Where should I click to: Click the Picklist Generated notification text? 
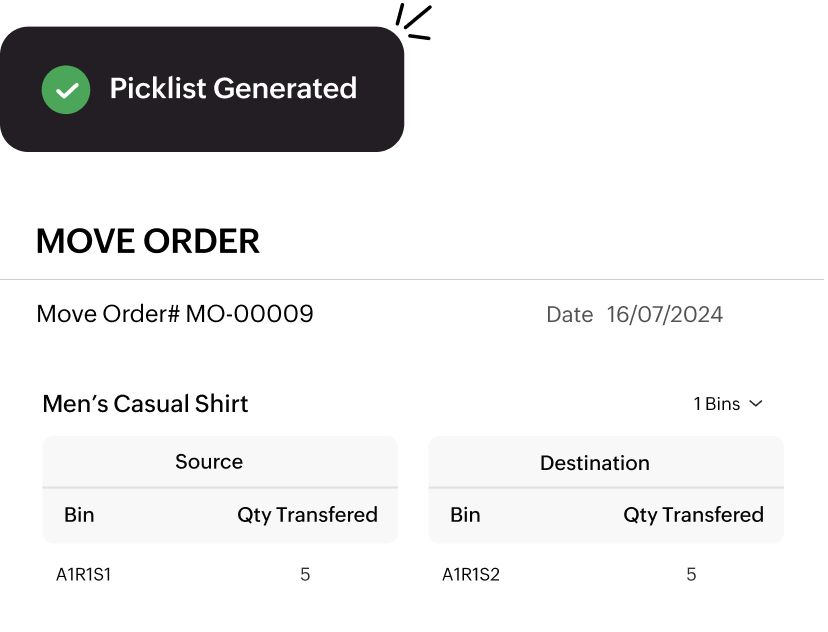[x=233, y=89]
